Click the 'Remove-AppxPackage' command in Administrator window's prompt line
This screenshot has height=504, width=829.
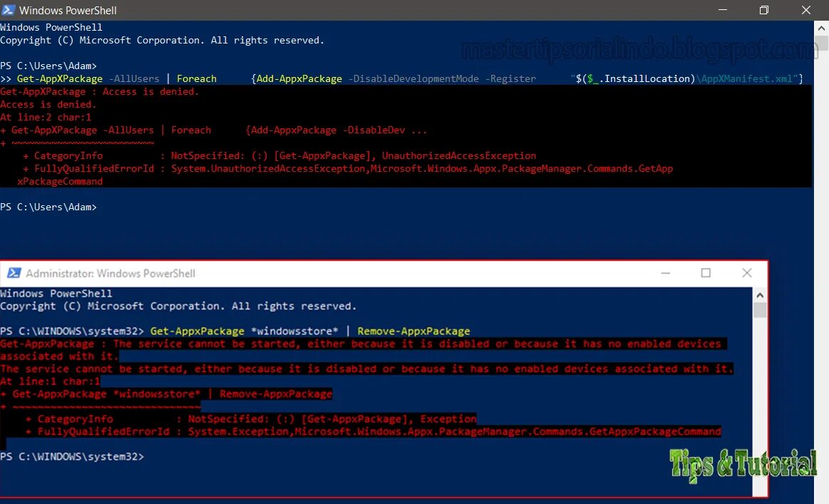tap(413, 331)
